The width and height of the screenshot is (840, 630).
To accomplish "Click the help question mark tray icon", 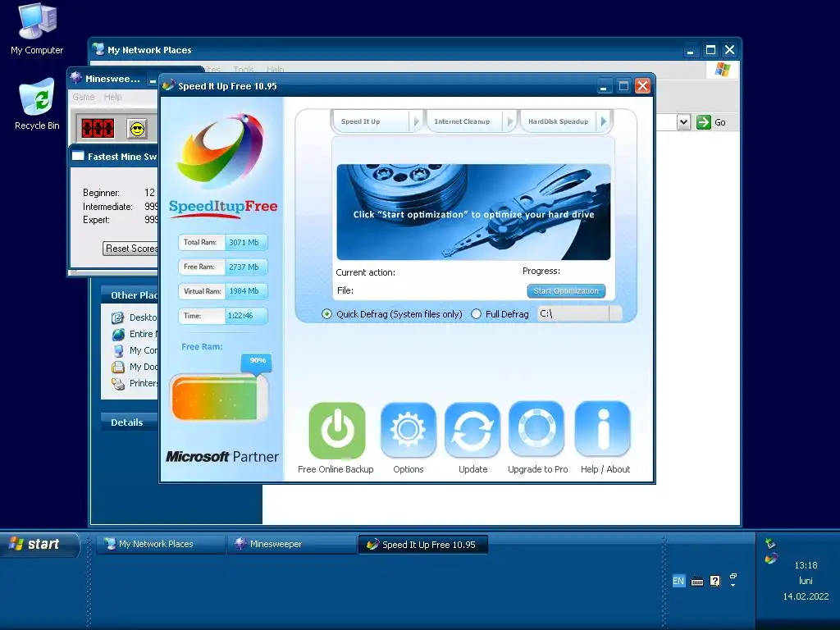I will (715, 582).
